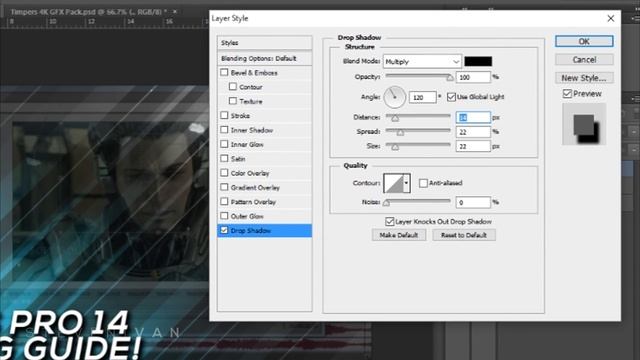The image size is (640, 360).
Task: Select the Inner Shadow row label
Action: click(252, 130)
